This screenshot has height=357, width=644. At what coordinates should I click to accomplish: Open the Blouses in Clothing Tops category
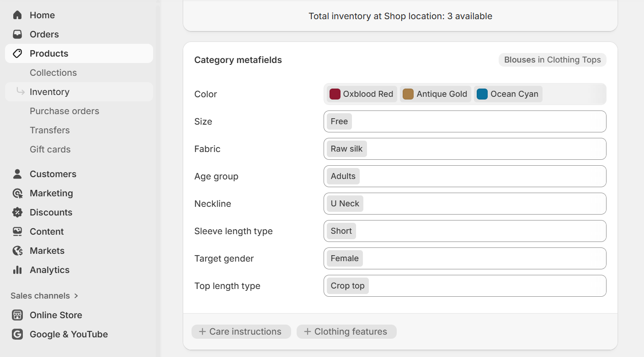(552, 59)
